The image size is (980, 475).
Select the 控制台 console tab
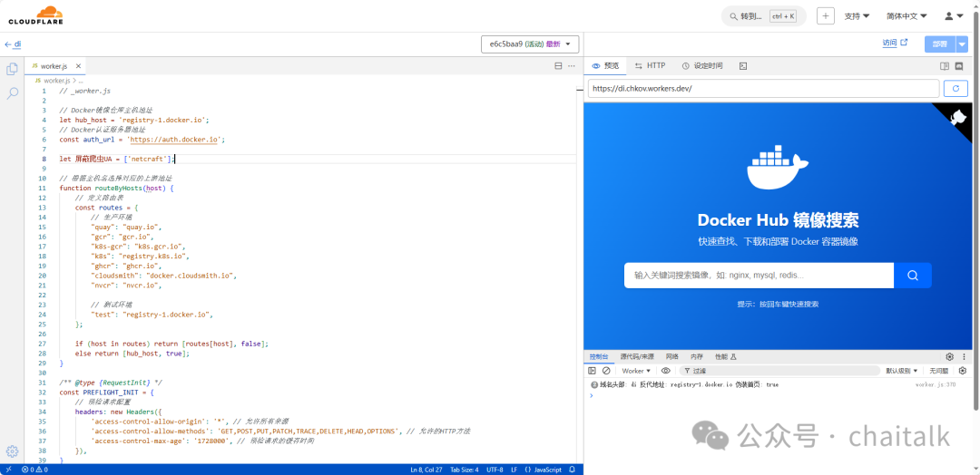point(599,357)
